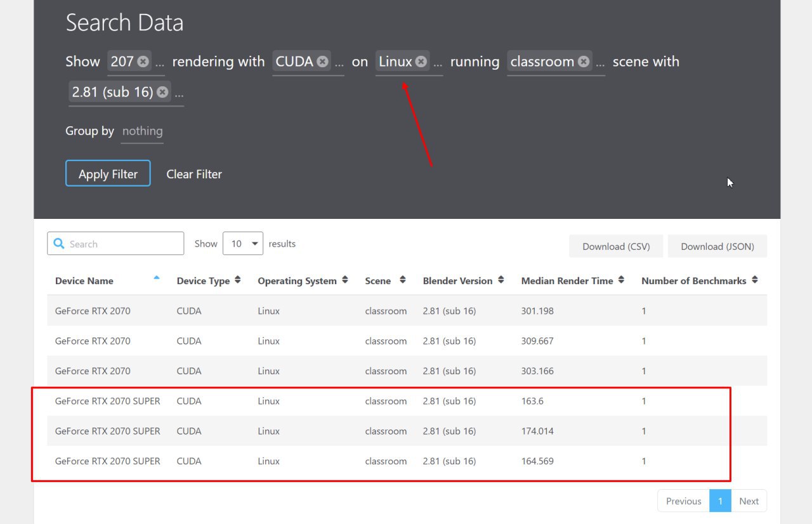Select render time 163.6 cell
The height and width of the screenshot is (524, 812).
click(x=532, y=401)
